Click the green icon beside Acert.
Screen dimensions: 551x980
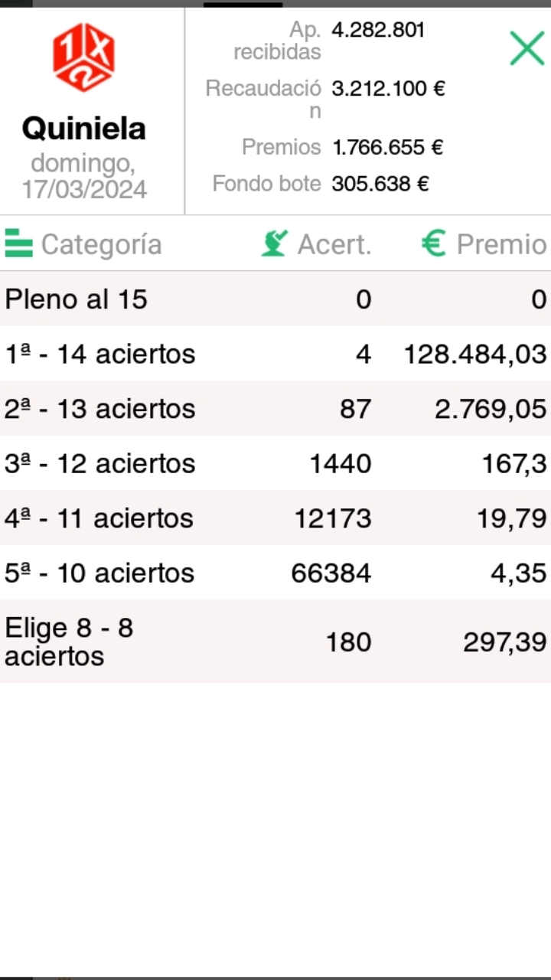pyautogui.click(x=274, y=243)
